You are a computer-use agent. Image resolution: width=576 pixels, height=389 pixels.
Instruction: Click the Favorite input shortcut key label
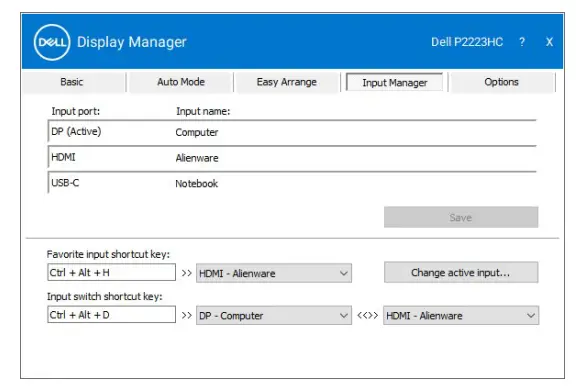tap(108, 254)
